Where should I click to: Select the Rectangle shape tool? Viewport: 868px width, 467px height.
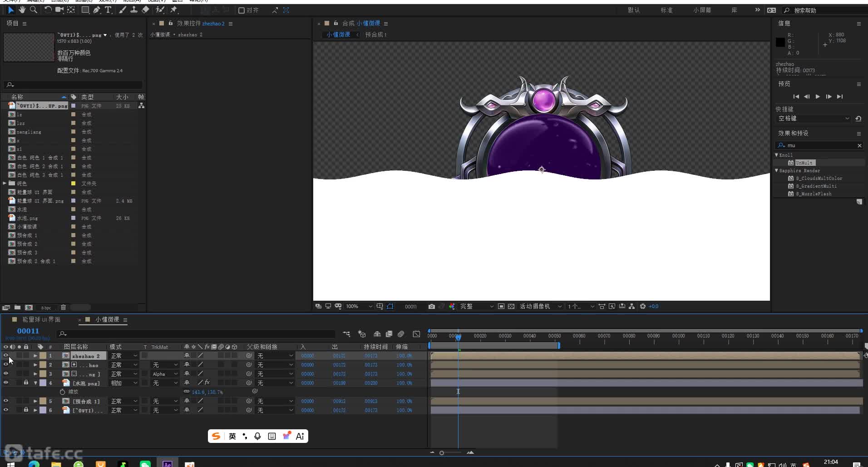pyautogui.click(x=85, y=10)
